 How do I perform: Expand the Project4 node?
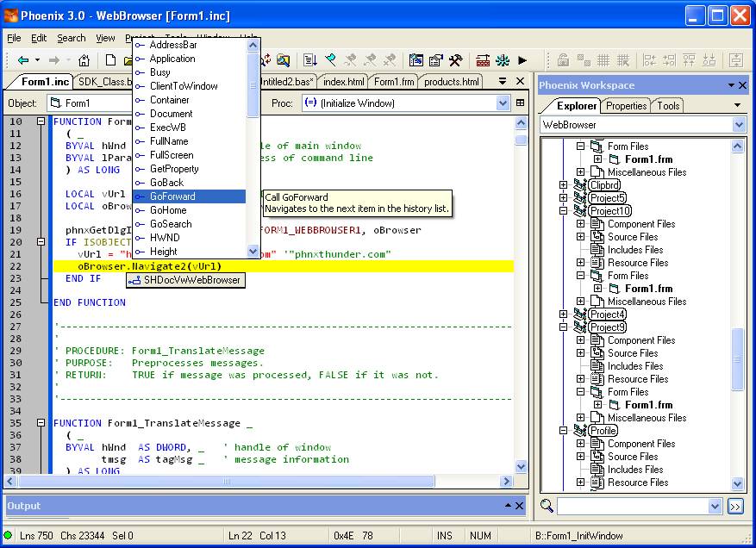pyautogui.click(x=563, y=314)
